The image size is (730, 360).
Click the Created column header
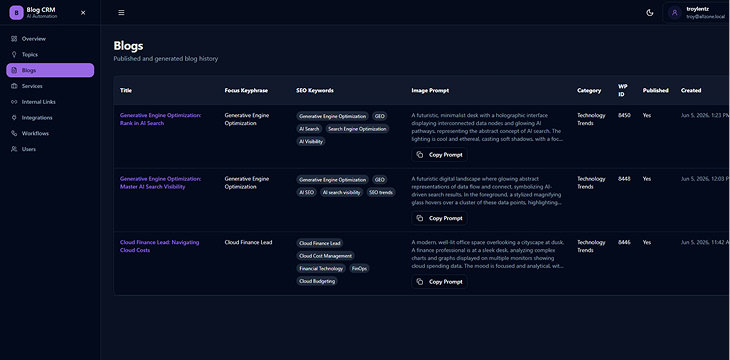click(x=691, y=90)
